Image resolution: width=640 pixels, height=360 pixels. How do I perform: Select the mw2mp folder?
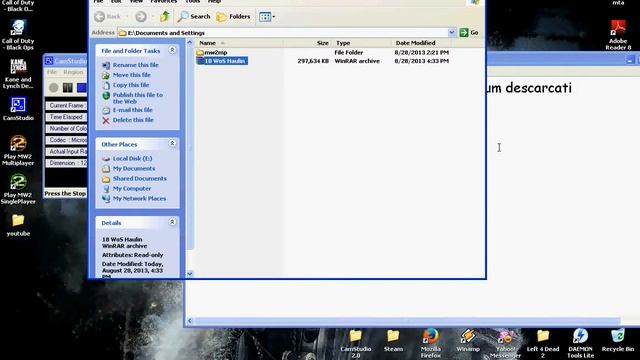pos(212,53)
